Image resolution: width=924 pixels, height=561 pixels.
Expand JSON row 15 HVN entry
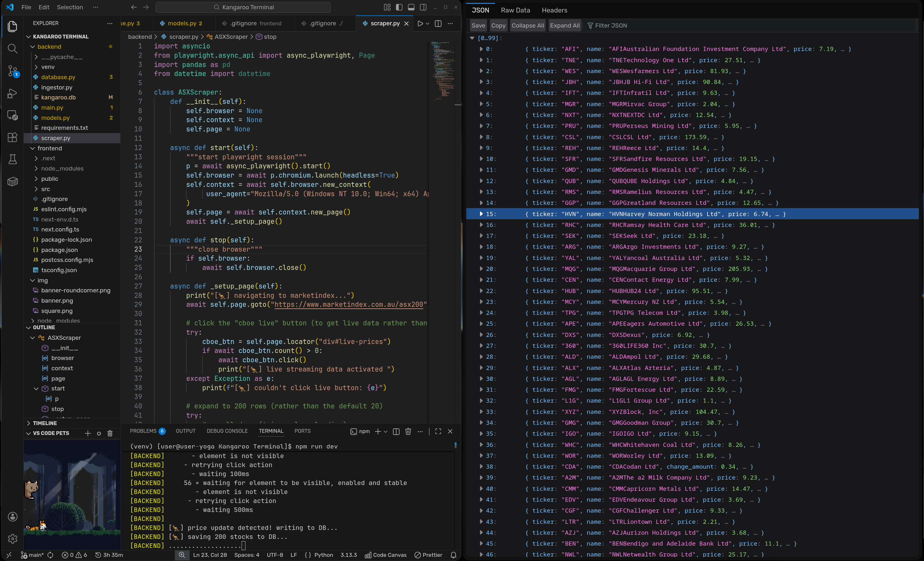(481, 214)
